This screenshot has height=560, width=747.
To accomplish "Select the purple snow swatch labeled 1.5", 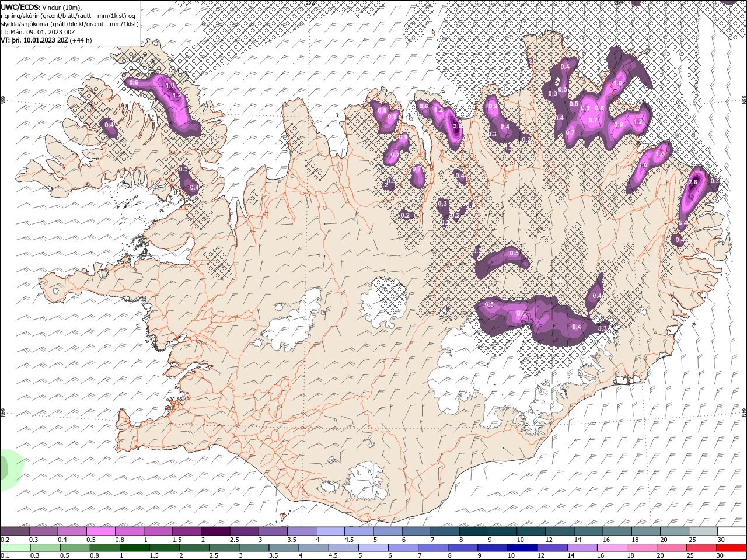I will click(187, 531).
